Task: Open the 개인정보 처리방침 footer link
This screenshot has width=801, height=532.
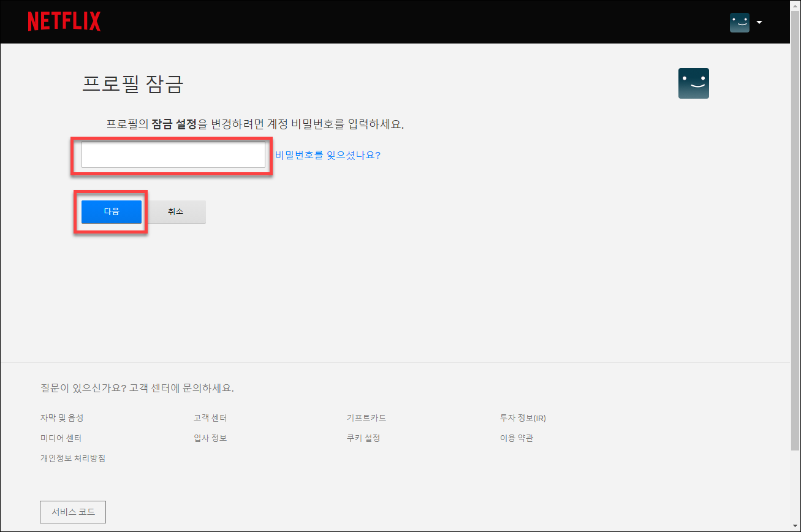Action: click(x=73, y=458)
